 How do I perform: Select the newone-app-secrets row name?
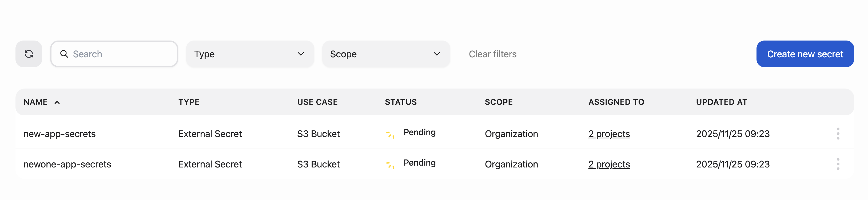(x=67, y=164)
